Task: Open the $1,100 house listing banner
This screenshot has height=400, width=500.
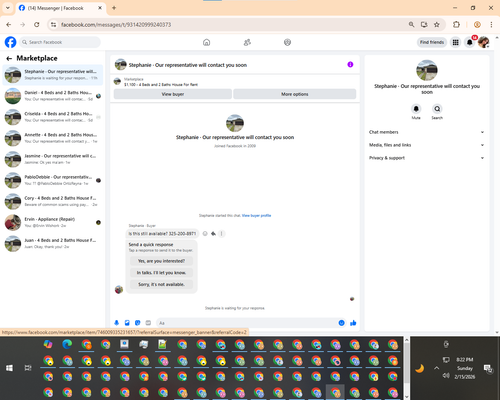Action: [x=235, y=82]
